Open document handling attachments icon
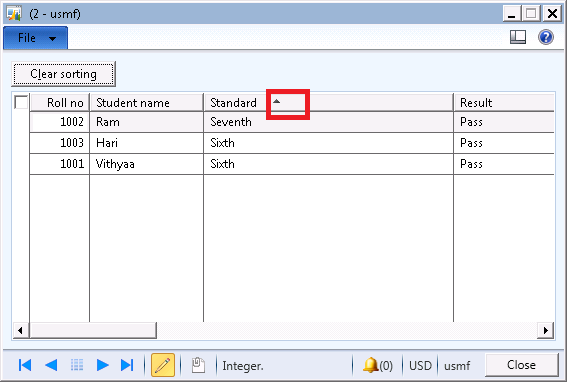 click(x=198, y=365)
